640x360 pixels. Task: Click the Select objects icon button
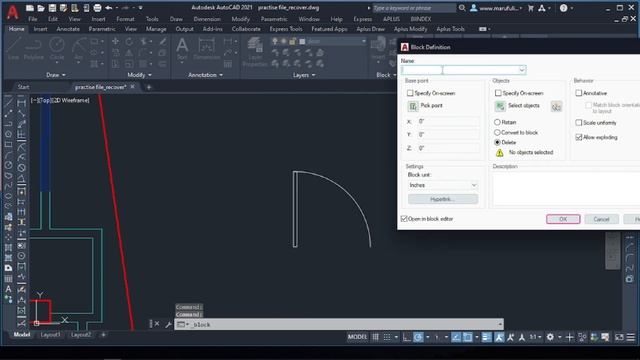[x=500, y=106]
